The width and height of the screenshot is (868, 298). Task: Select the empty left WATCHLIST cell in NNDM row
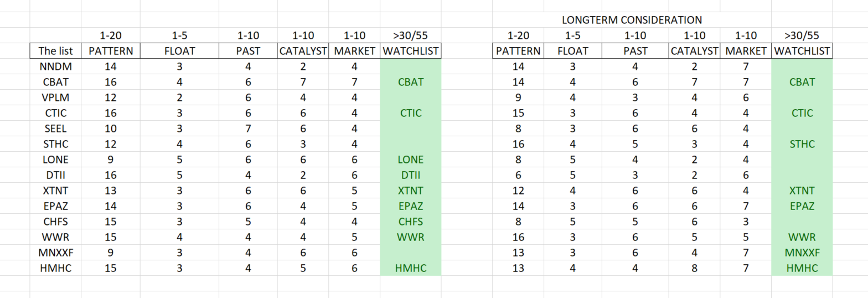pyautogui.click(x=410, y=67)
